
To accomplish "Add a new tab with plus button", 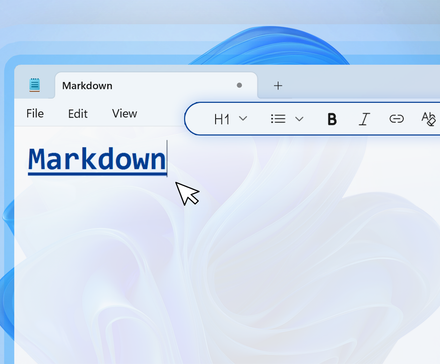I will (x=278, y=86).
